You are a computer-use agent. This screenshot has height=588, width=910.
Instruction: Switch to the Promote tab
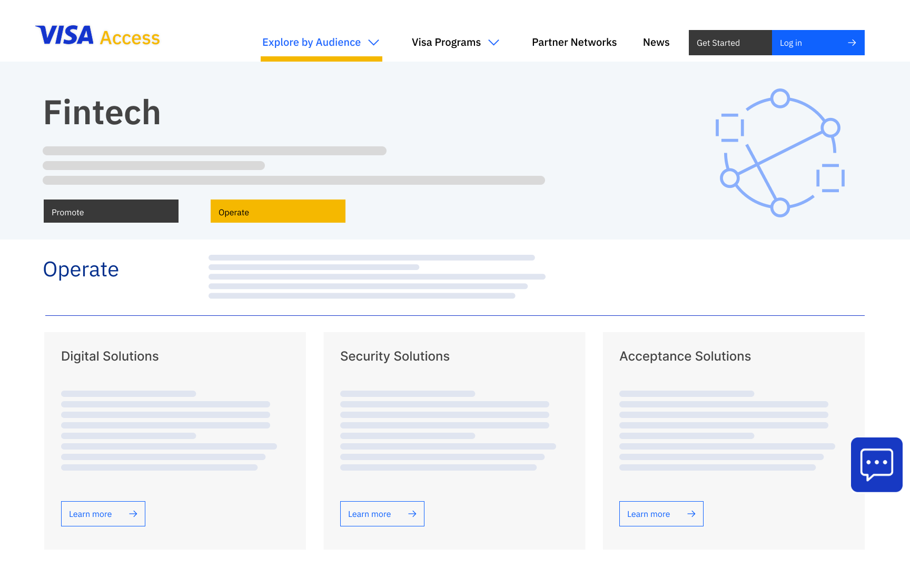pos(111,211)
